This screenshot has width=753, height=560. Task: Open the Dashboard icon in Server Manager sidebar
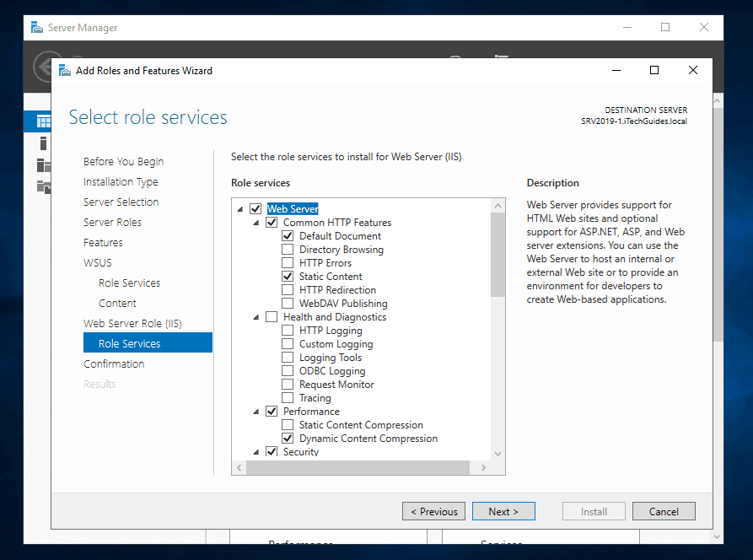[43, 121]
